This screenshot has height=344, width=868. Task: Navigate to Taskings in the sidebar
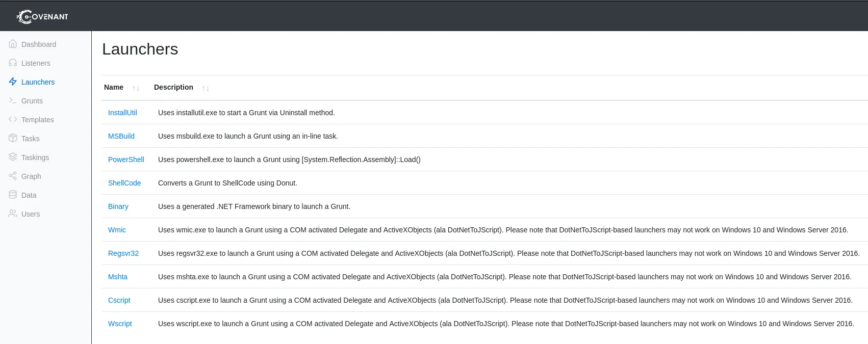point(35,157)
